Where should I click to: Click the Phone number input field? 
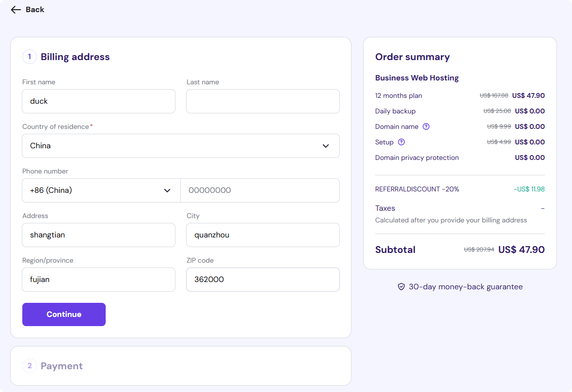pos(260,190)
